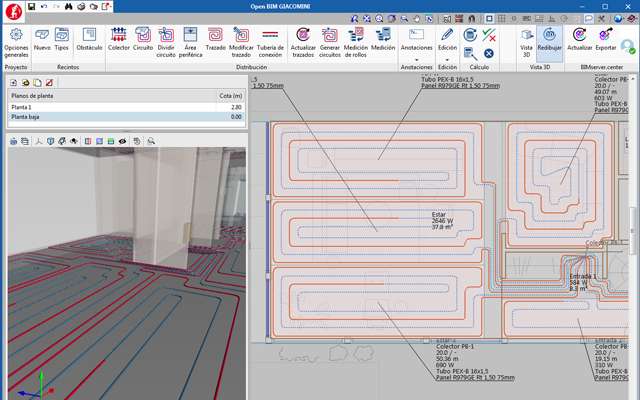Click the Estar room label in plan
Viewport: 640px width, 400px height.
coord(438,214)
